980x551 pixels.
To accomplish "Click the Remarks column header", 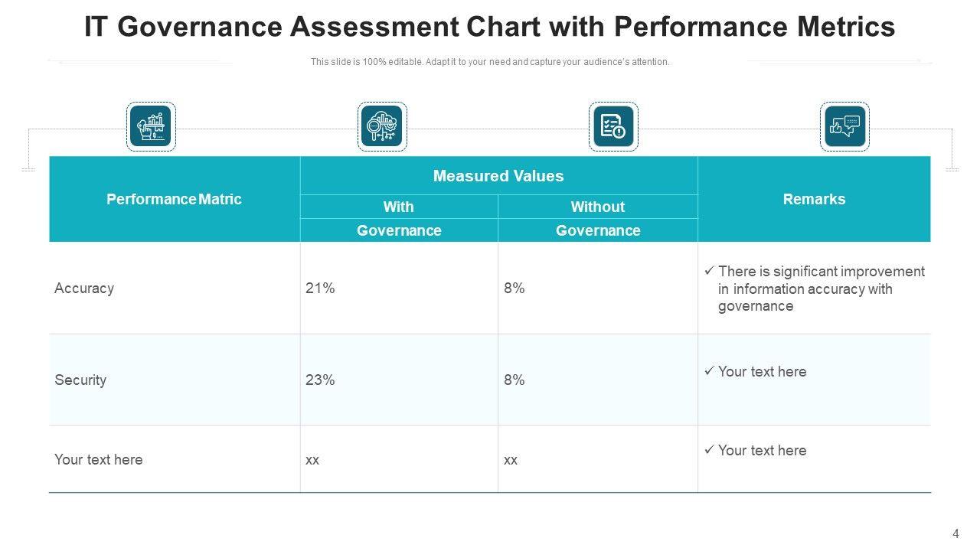I will point(814,199).
